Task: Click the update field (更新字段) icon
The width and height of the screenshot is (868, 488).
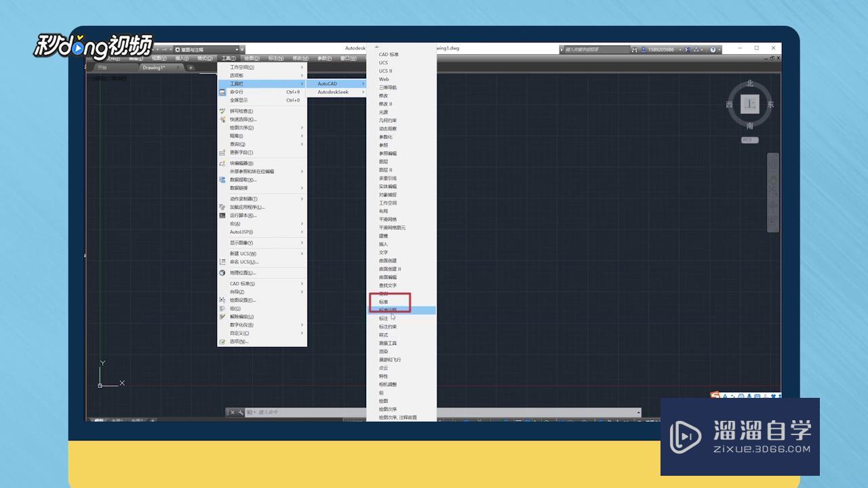Action: (222, 152)
